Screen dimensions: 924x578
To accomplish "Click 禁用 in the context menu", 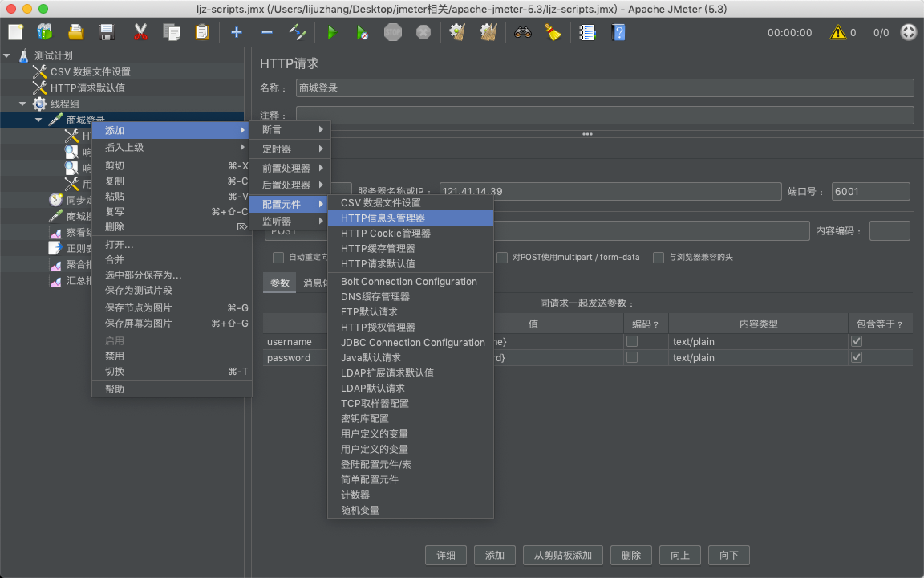I will coord(172,356).
